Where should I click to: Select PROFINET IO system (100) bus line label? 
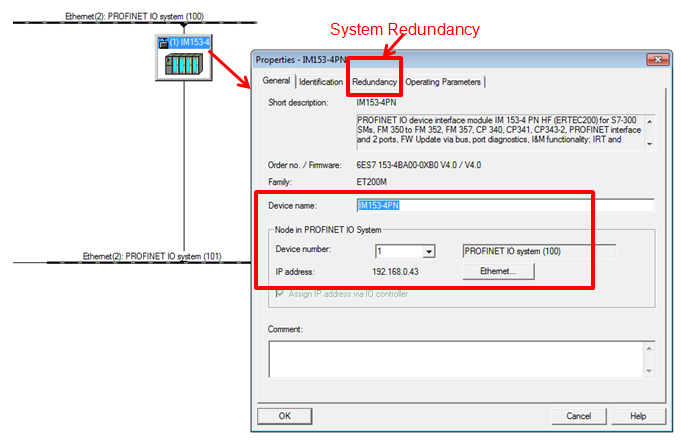[x=135, y=17]
